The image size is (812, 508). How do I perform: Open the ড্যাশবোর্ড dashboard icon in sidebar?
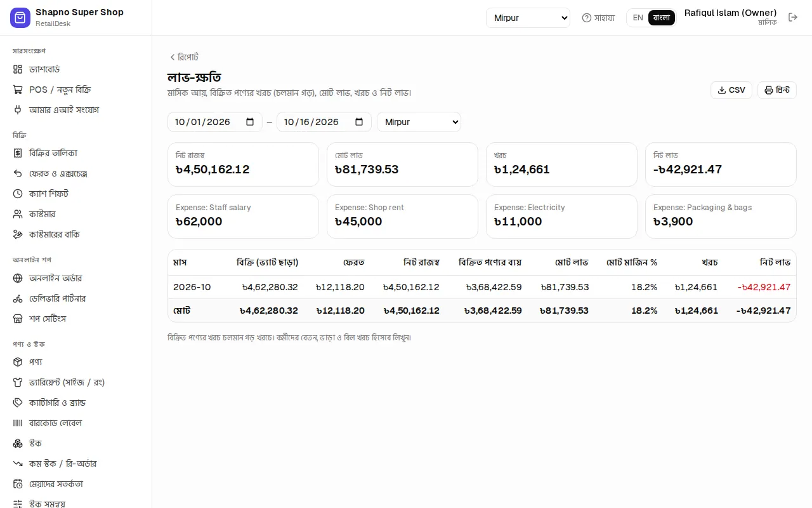(18, 69)
